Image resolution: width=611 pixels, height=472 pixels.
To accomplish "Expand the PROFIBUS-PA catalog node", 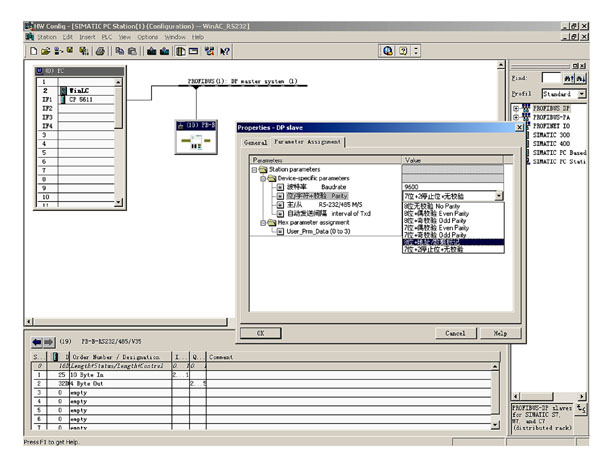I will coord(516,117).
